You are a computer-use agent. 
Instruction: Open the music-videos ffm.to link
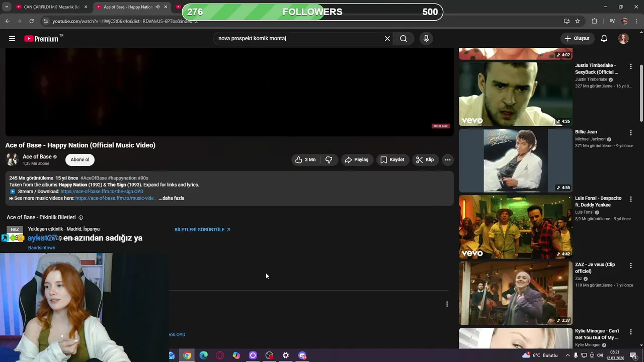point(115,198)
